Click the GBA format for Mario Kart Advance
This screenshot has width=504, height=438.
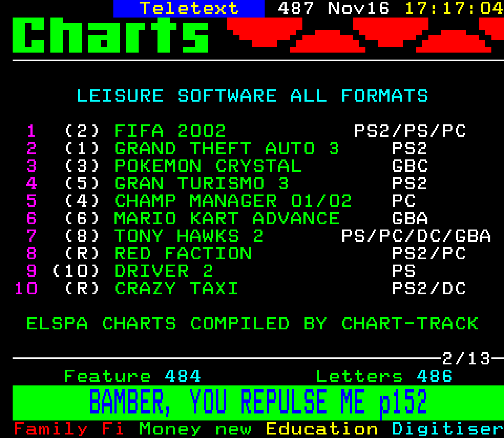click(x=410, y=219)
